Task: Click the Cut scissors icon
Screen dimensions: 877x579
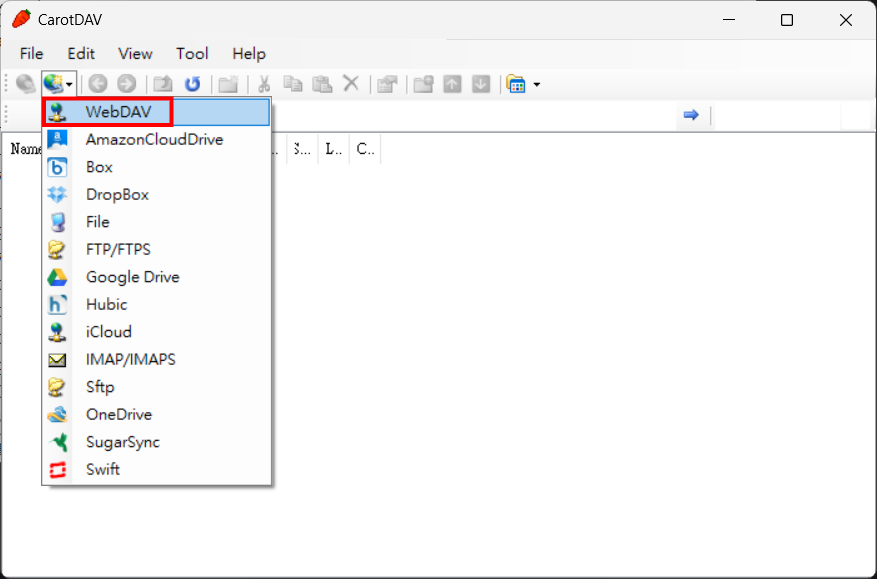Action: click(x=264, y=84)
